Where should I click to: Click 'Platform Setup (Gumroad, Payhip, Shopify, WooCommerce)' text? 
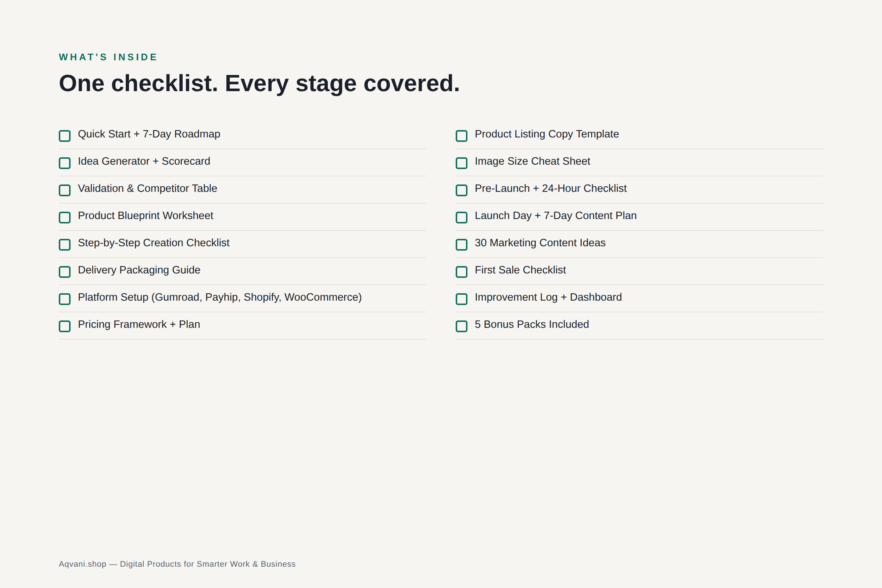click(x=220, y=297)
